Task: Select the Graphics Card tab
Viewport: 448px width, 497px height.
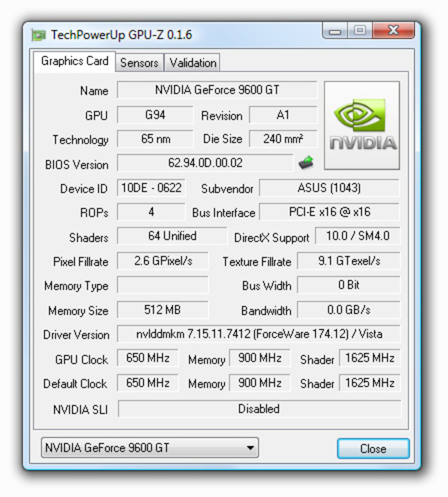Action: 75,61
